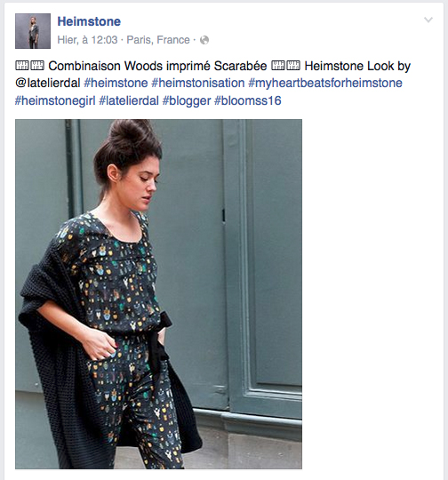This screenshot has height=480, width=448.
Task: Open the Heimstone profile picture
Action: click(33, 31)
